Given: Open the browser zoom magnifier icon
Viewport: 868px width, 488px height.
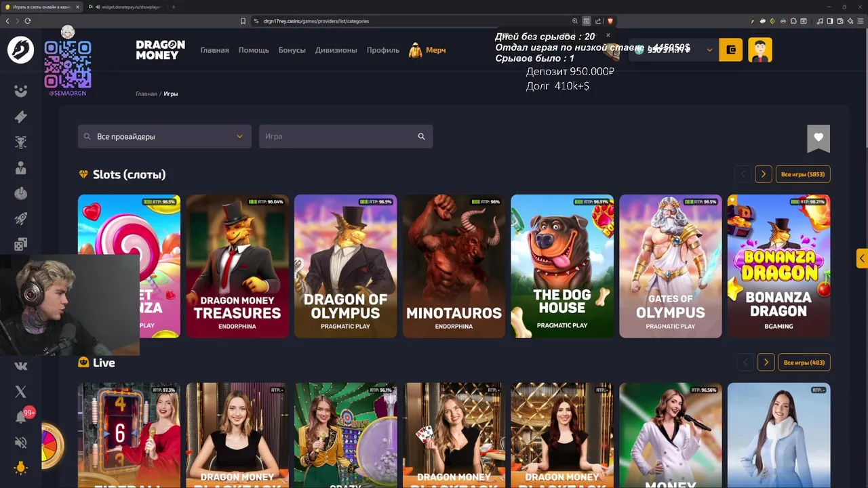Looking at the screenshot, I should pyautogui.click(x=575, y=21).
